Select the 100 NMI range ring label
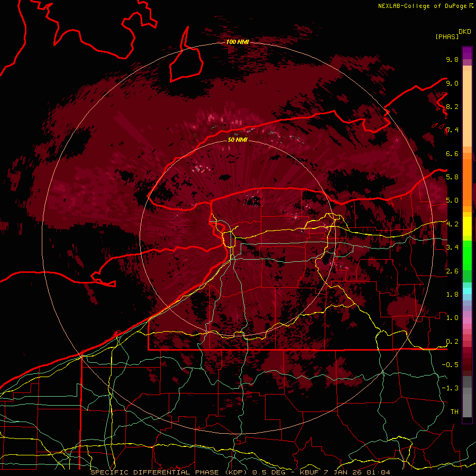476x476 pixels. pyautogui.click(x=237, y=42)
